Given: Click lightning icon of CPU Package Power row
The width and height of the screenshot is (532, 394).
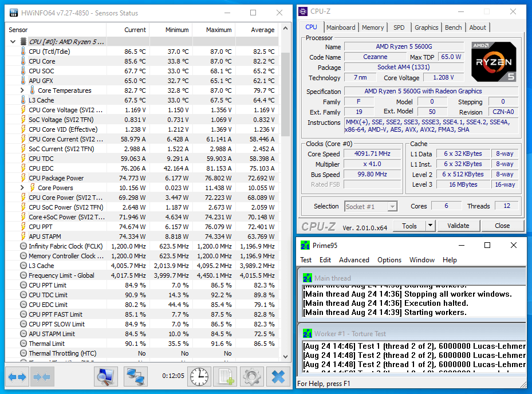Looking at the screenshot, I should pos(23,178).
